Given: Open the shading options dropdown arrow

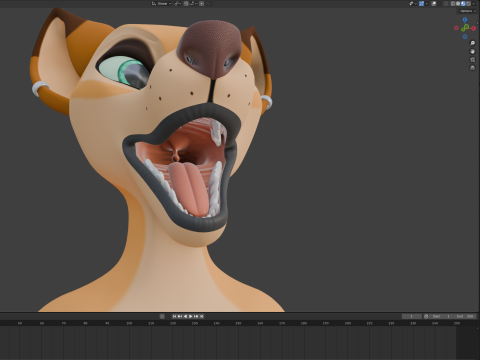Looking at the screenshot, I should [x=474, y=3].
